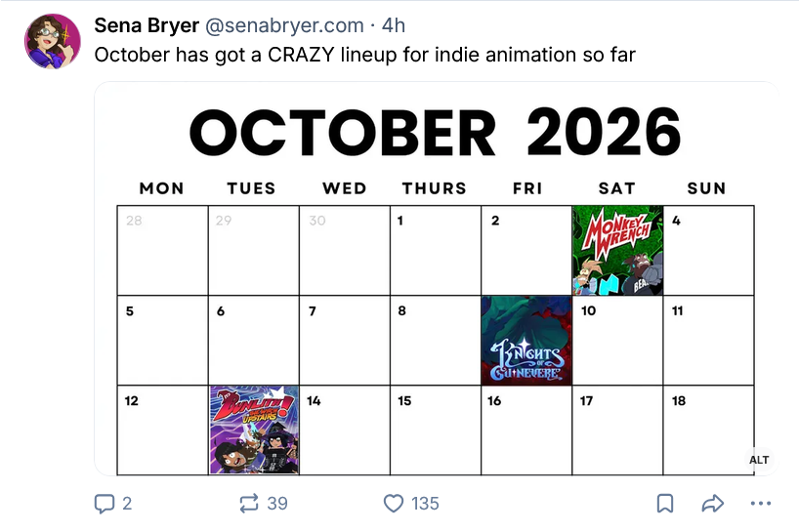The width and height of the screenshot is (799, 532).
Task: Open the three-dot more options menu
Action: [x=761, y=504]
